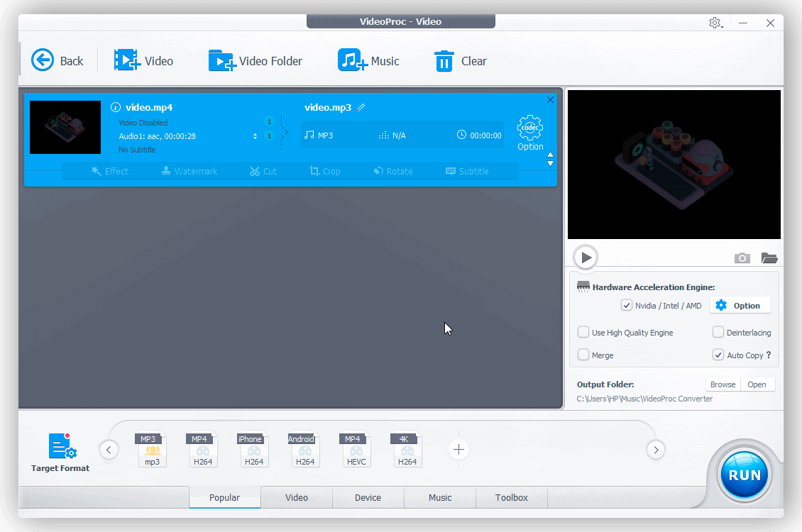Show Auto Copy help question mark
Image resolution: width=802 pixels, height=532 pixels.
click(x=768, y=355)
